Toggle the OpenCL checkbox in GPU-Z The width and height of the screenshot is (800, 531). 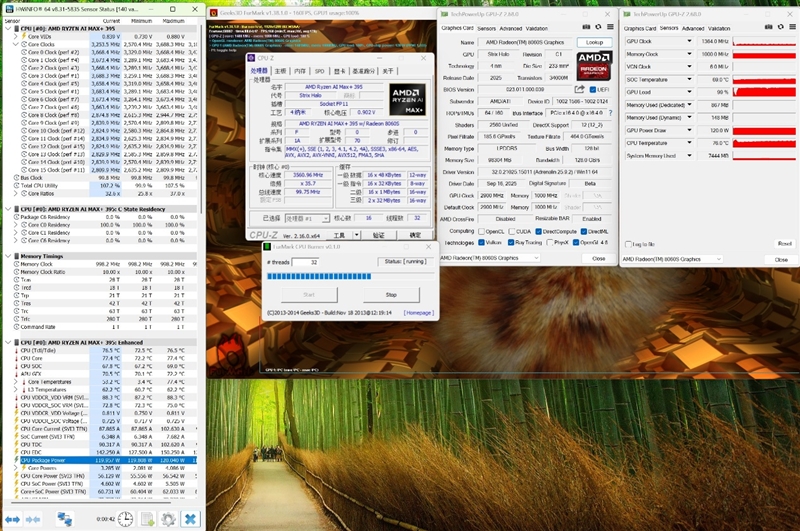click(483, 230)
